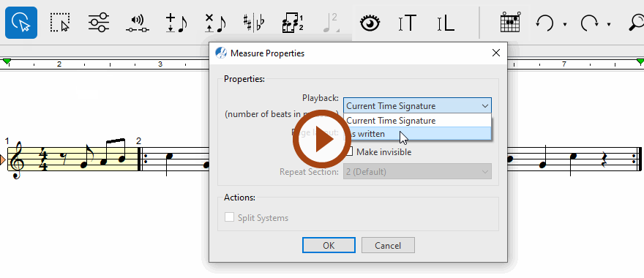The width and height of the screenshot is (644, 278).
Task: Choose 'as written' in dropdown list
Action: (417, 134)
